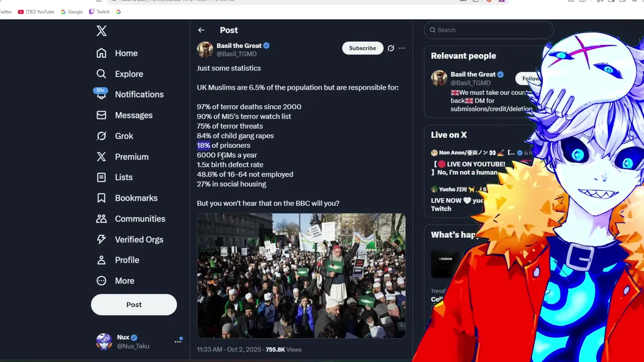Open Explore search icon
This screenshot has height=362, width=644.
point(102,74)
